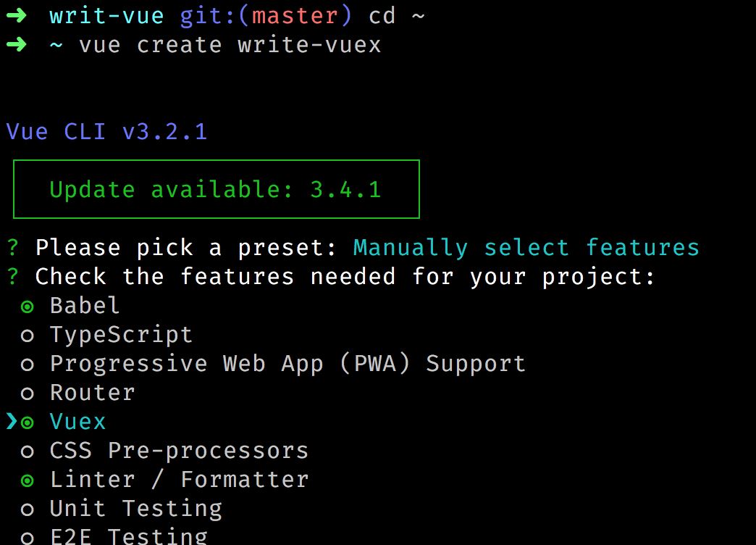Check the Progressive Web App (PWA) Support circle
The image size is (756, 545).
click(x=28, y=365)
